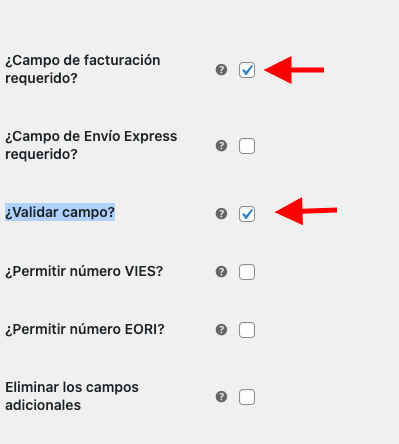Enable Eliminar los campos adicionales checkbox
The image size is (399, 444).
pyautogui.click(x=247, y=397)
